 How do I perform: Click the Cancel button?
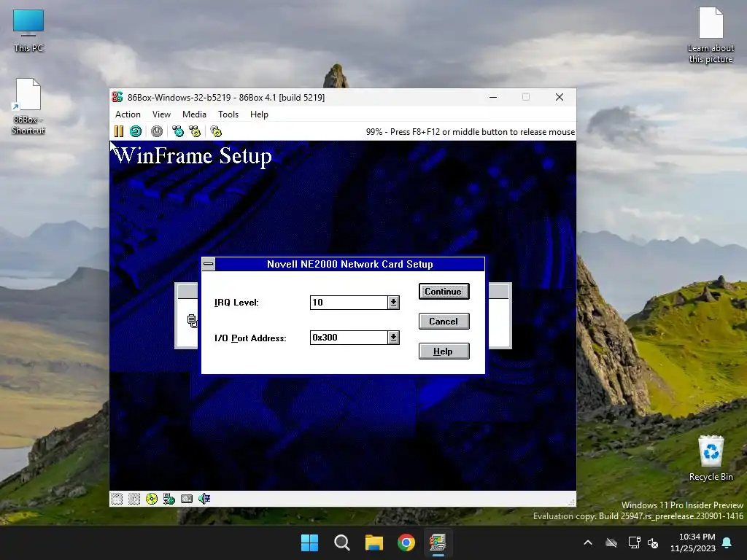pos(444,322)
